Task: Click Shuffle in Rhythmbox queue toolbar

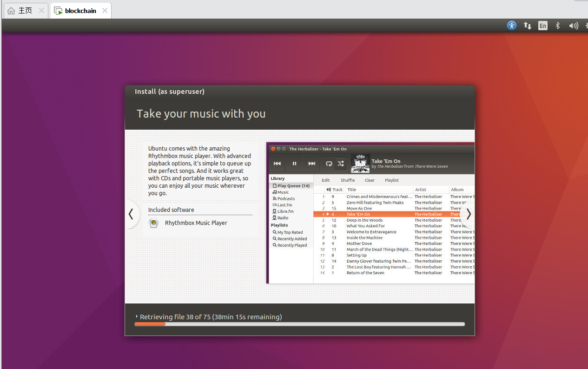Action: coord(348,180)
